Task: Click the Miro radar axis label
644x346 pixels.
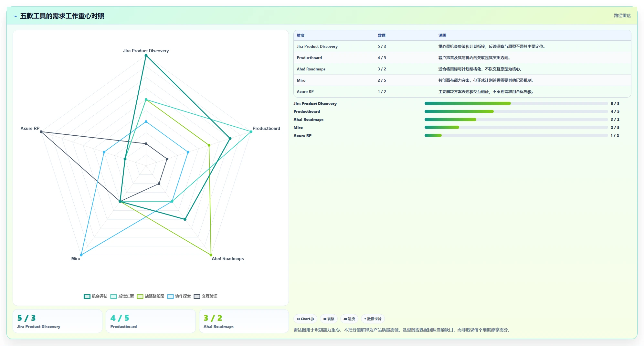Action: coord(76,258)
